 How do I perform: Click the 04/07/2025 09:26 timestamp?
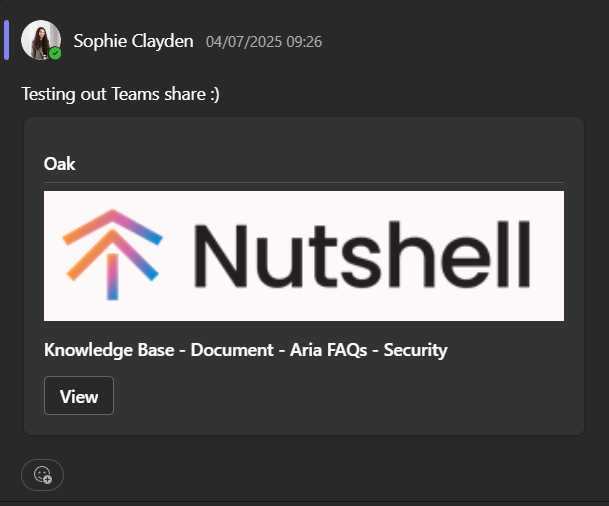click(x=264, y=42)
